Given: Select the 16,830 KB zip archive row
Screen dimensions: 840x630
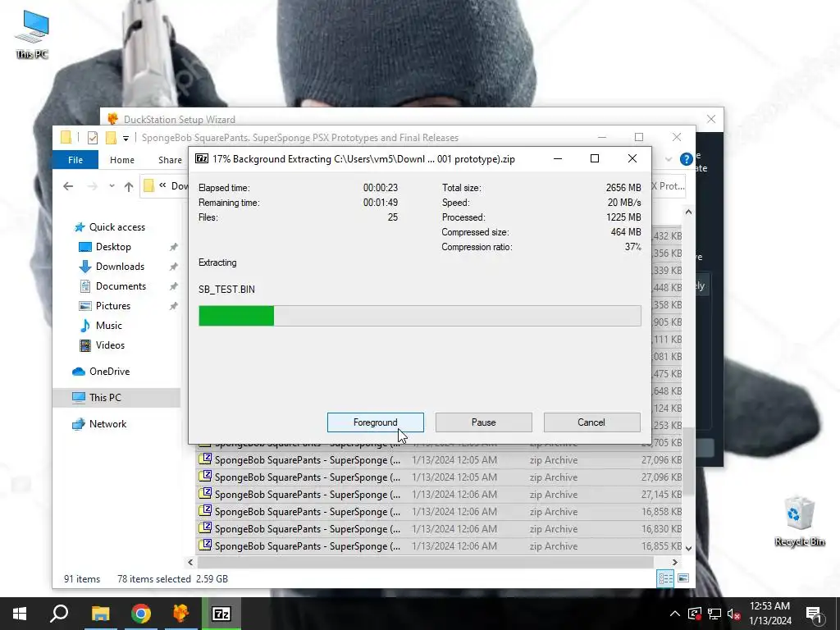Looking at the screenshot, I should [440, 529].
